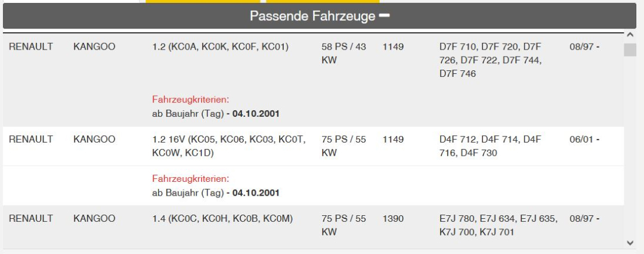The width and height of the screenshot is (644, 254).
Task: Click the scrollbar up arrow
Action: 630,35
